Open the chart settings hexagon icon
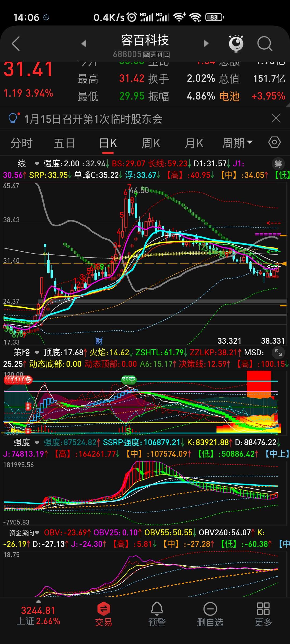290x644 pixels. (x=274, y=142)
